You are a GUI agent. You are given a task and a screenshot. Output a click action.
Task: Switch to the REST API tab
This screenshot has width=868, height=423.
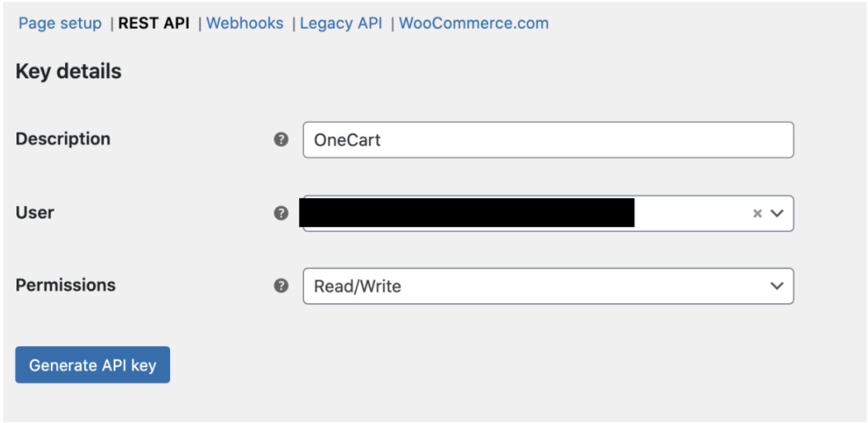154,23
